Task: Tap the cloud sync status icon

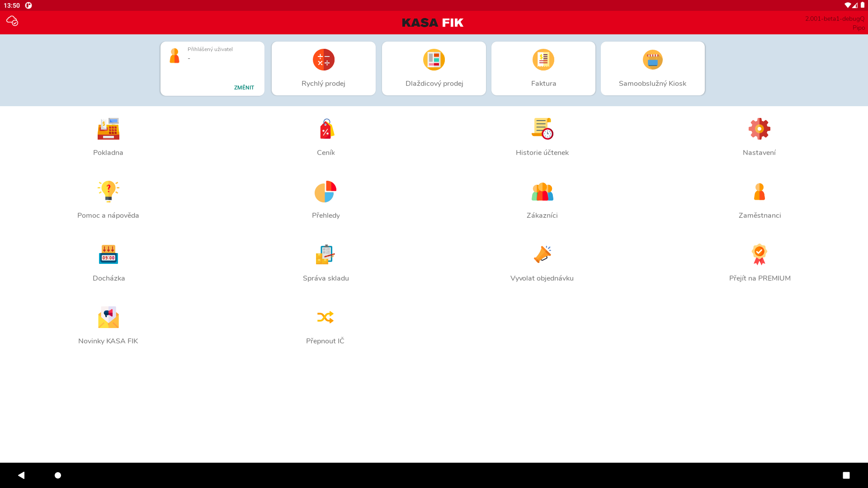Action: [x=12, y=21]
